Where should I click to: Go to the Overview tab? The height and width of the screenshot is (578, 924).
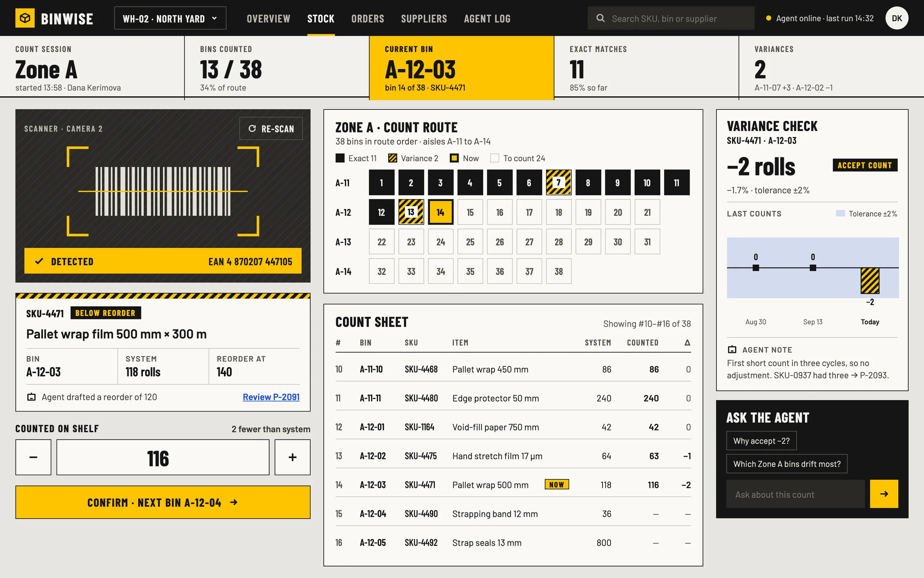(268, 18)
